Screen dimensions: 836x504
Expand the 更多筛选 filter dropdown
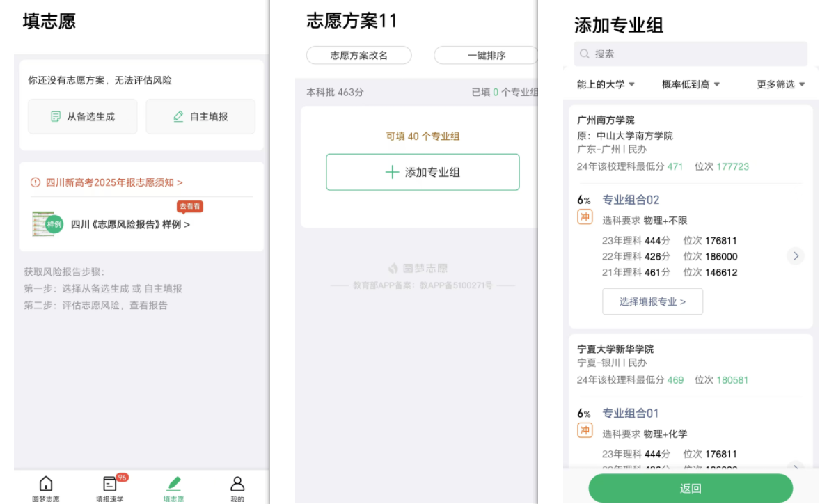tap(780, 84)
